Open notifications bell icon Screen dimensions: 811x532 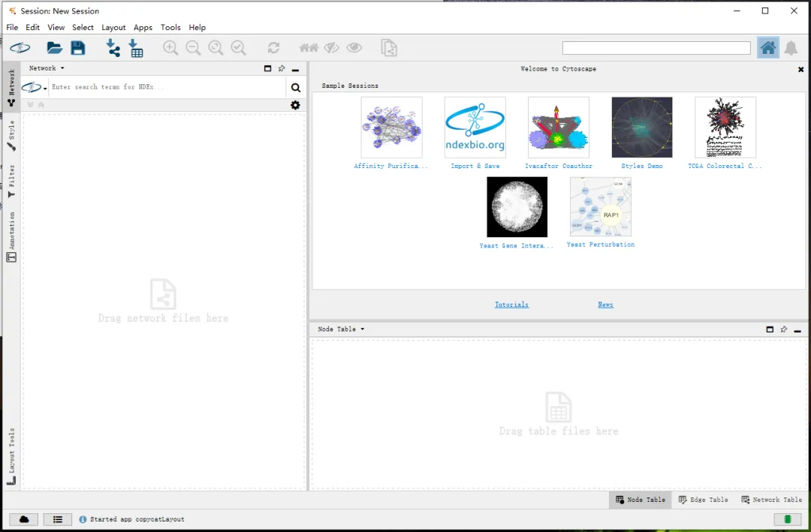click(x=791, y=48)
